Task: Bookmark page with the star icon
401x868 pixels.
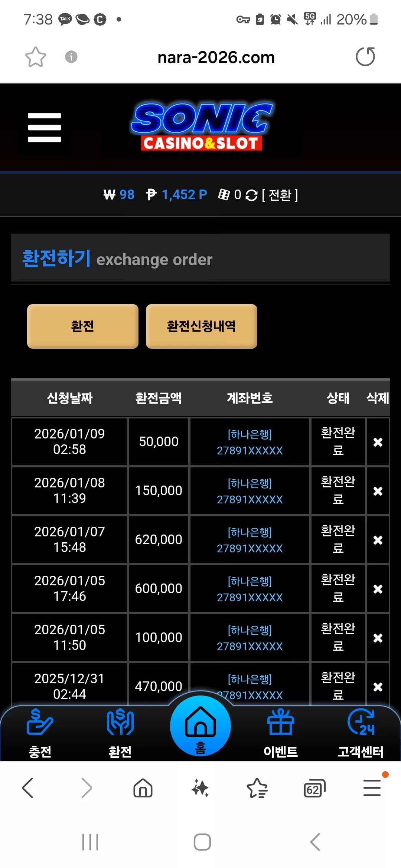Action: pyautogui.click(x=36, y=57)
